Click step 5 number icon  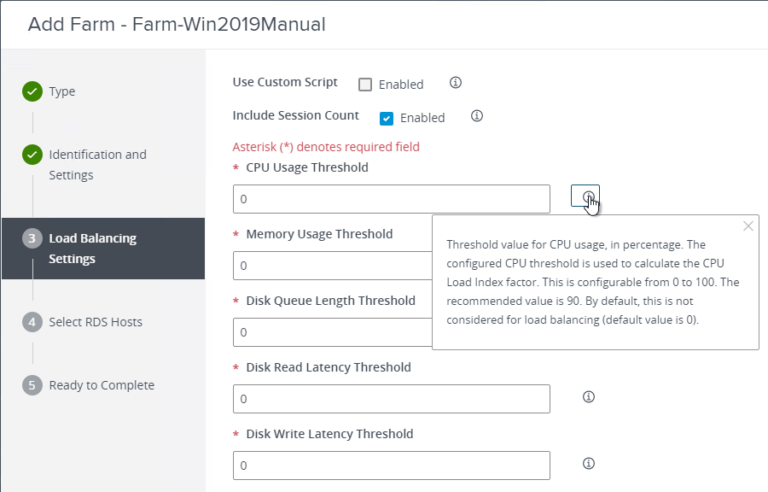click(x=32, y=385)
